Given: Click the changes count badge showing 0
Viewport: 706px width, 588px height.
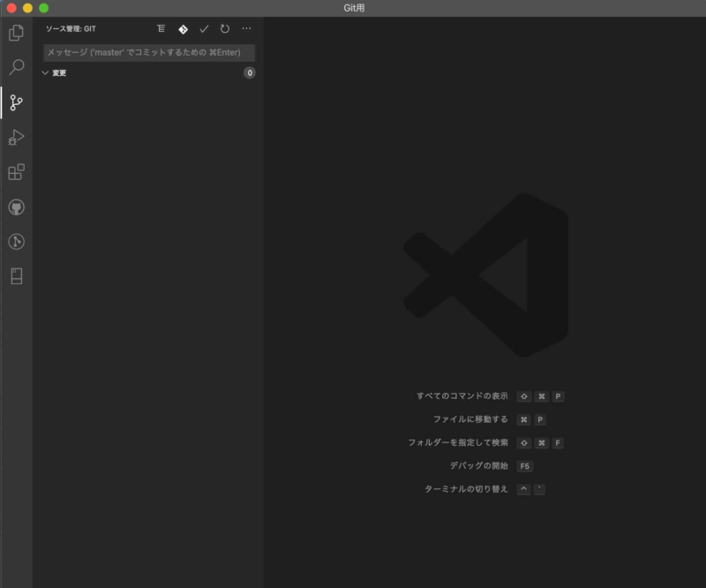Looking at the screenshot, I should (250, 73).
